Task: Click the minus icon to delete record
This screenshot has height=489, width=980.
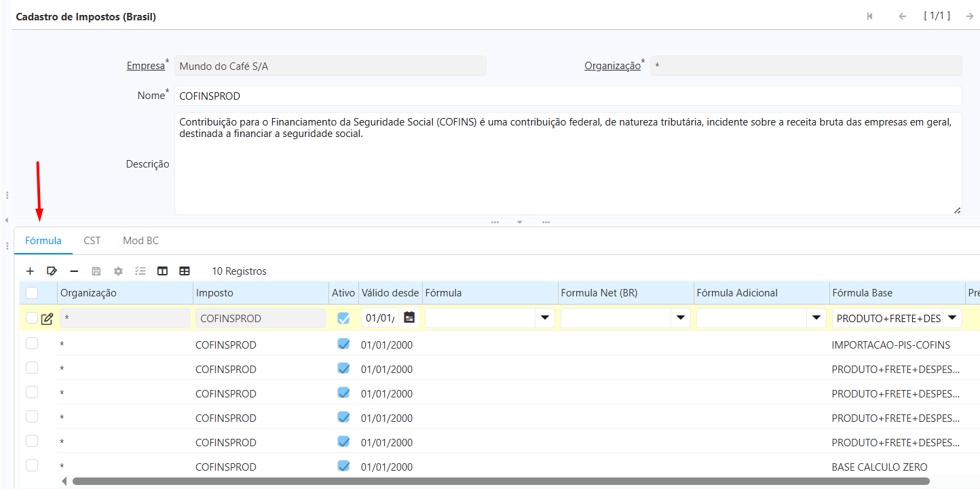Action: [74, 271]
